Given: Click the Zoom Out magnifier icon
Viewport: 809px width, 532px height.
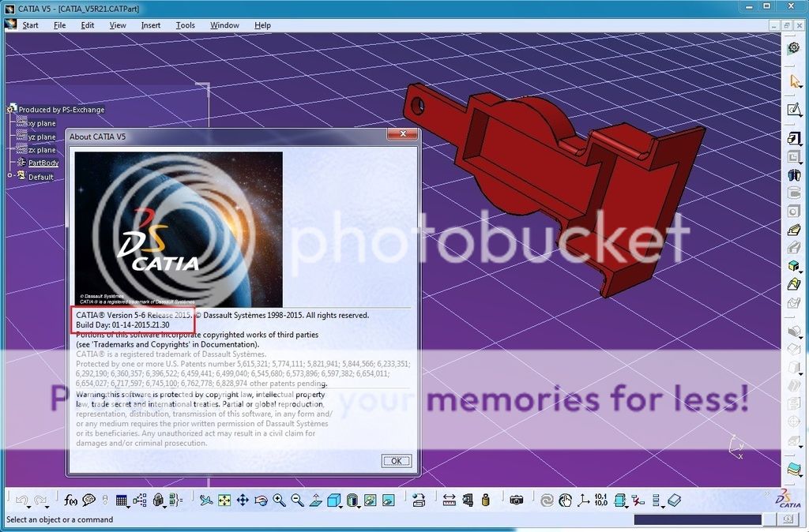Looking at the screenshot, I should (297, 500).
